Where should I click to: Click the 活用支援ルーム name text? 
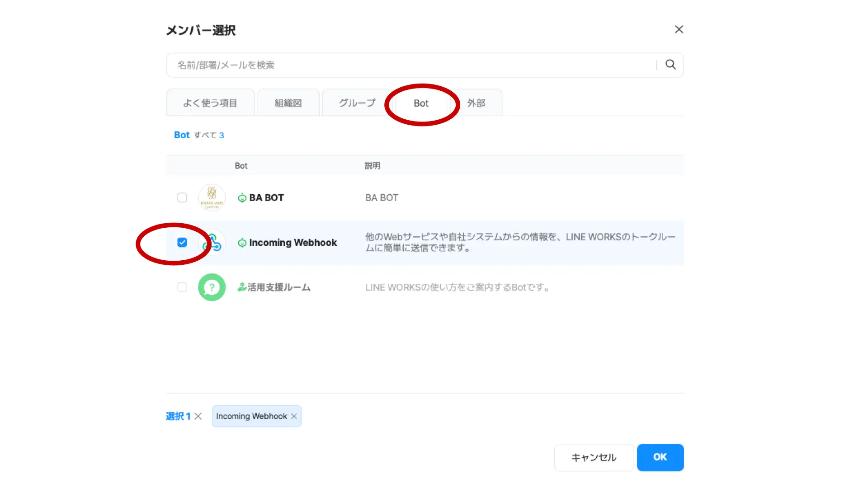279,287
